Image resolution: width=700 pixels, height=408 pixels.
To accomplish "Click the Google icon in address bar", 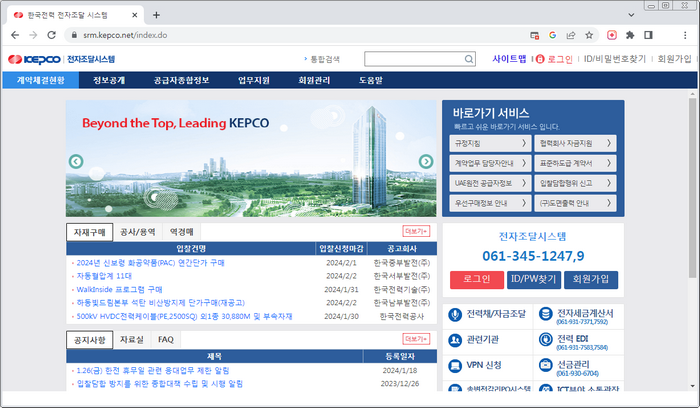I will (552, 35).
